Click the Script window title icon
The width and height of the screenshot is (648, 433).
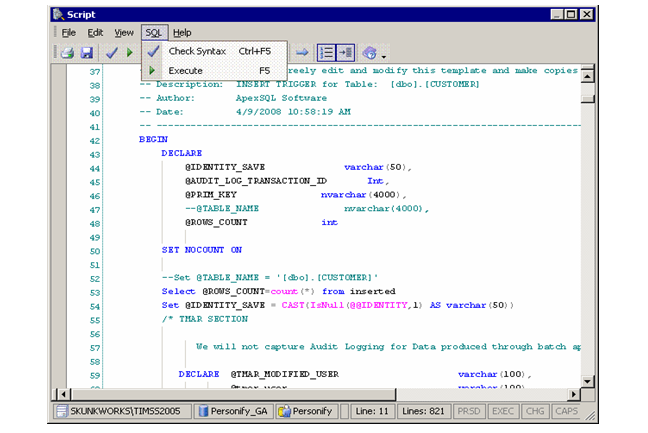tap(59, 14)
